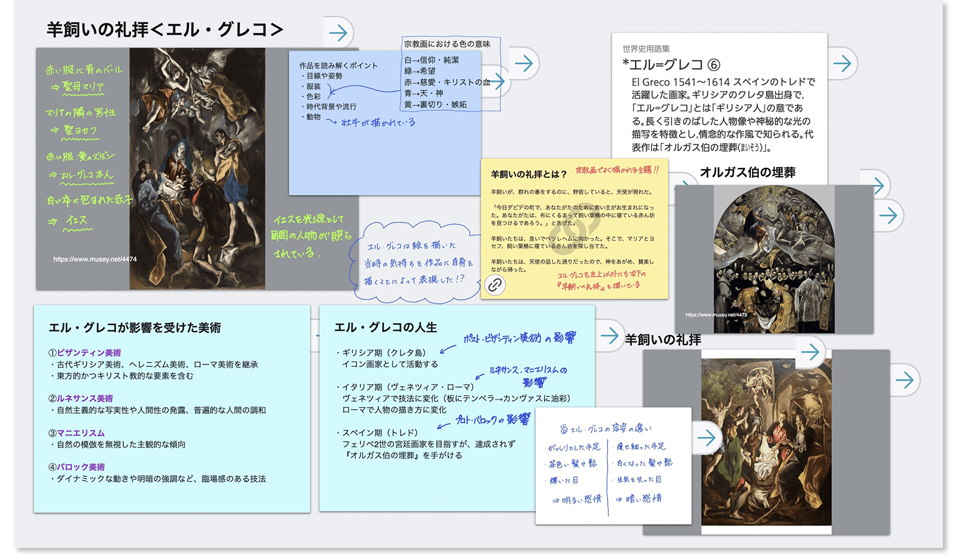The image size is (954, 560).
Task: Click the green handwritten 聖母マリア note
Action: click(83, 87)
